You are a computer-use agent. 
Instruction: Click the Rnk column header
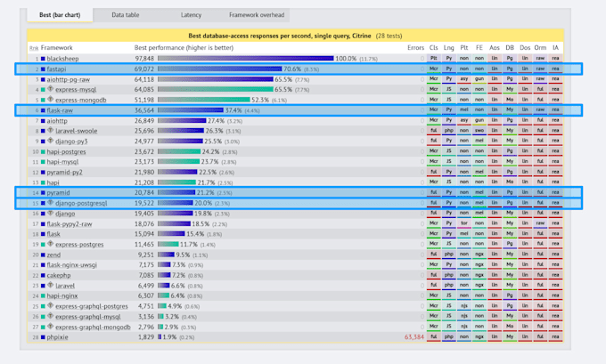(x=34, y=47)
